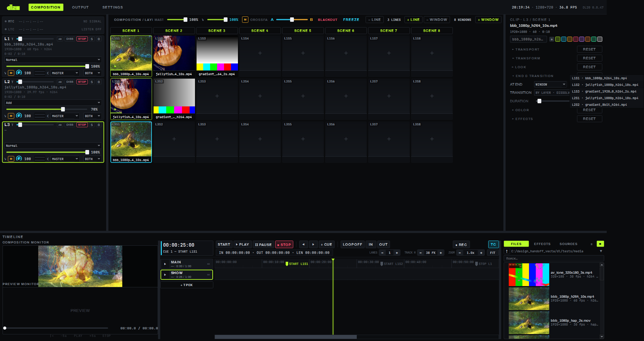Expand the TRANSFORM section
Screen dimensions: 644x341
pyautogui.click(x=528, y=58)
